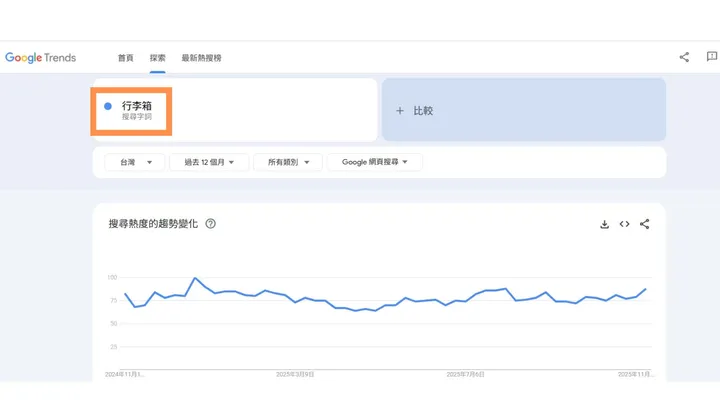The height and width of the screenshot is (405, 720).
Task: Click the Google Trends logo
Action: 40,58
